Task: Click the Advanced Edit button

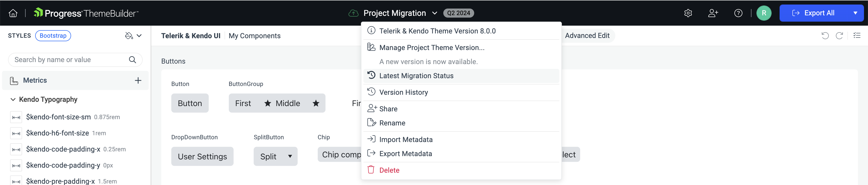Action: click(587, 36)
